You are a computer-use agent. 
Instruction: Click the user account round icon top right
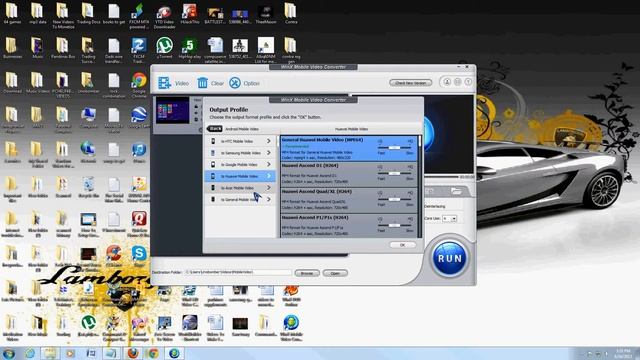tap(447, 82)
